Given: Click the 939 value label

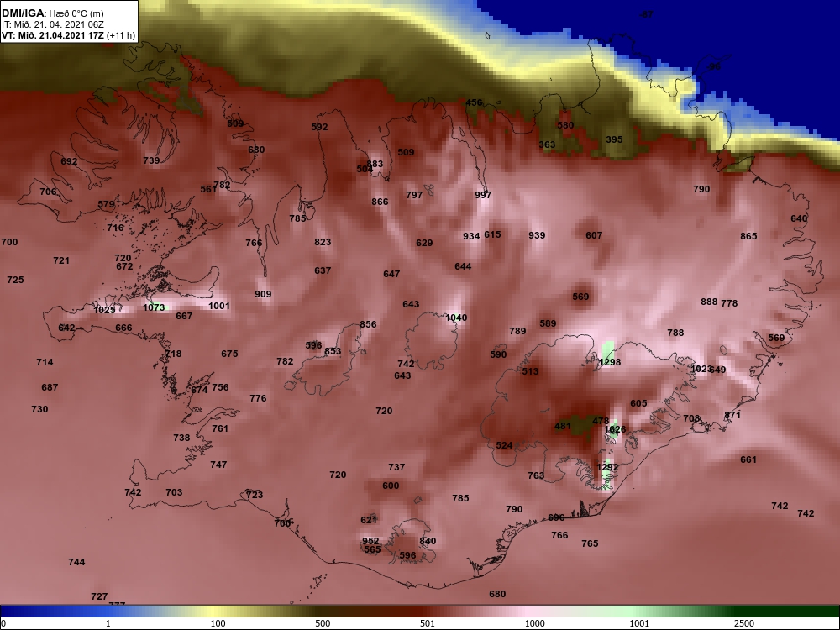Looking at the screenshot, I should click(537, 235).
